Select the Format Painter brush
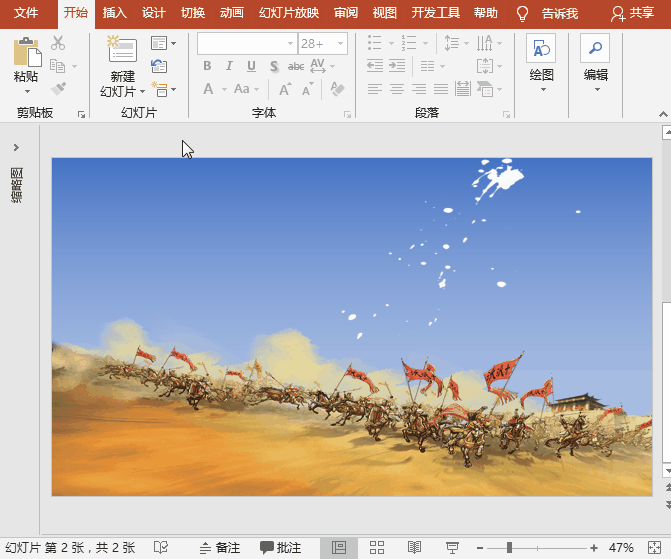 [58, 89]
